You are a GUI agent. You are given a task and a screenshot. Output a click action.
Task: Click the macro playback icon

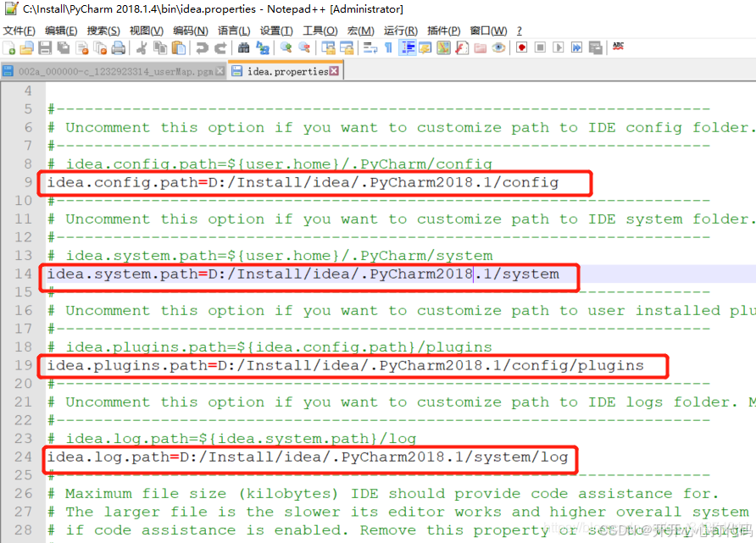click(559, 47)
